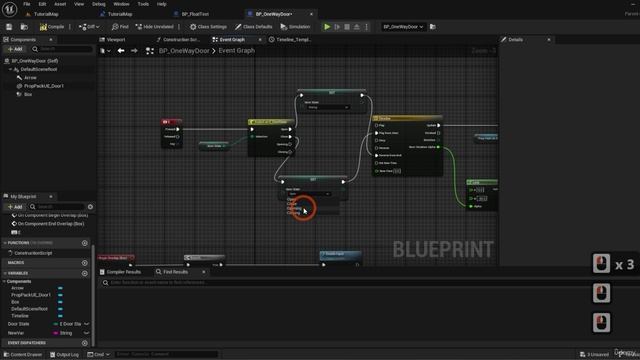This screenshot has height=360, width=640.
Task: Open the Diff dropdown
Action: point(89,27)
